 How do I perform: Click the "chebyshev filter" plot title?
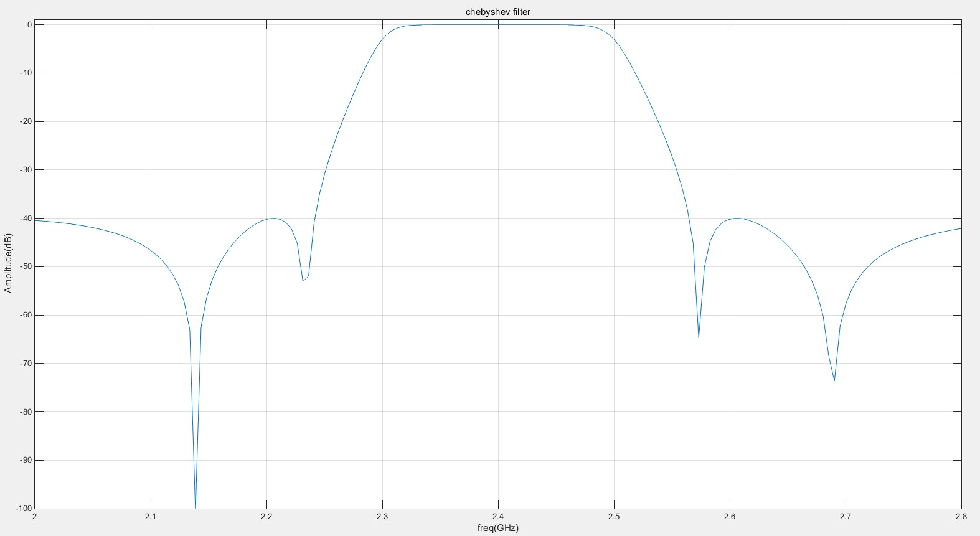[x=497, y=12]
